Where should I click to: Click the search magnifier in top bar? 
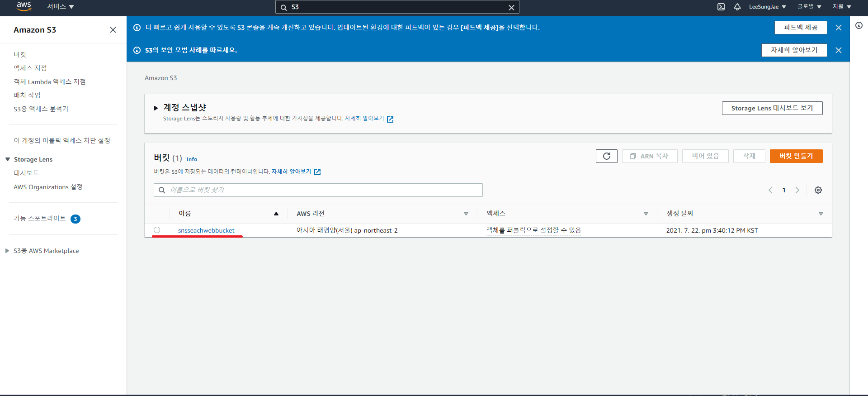click(284, 7)
